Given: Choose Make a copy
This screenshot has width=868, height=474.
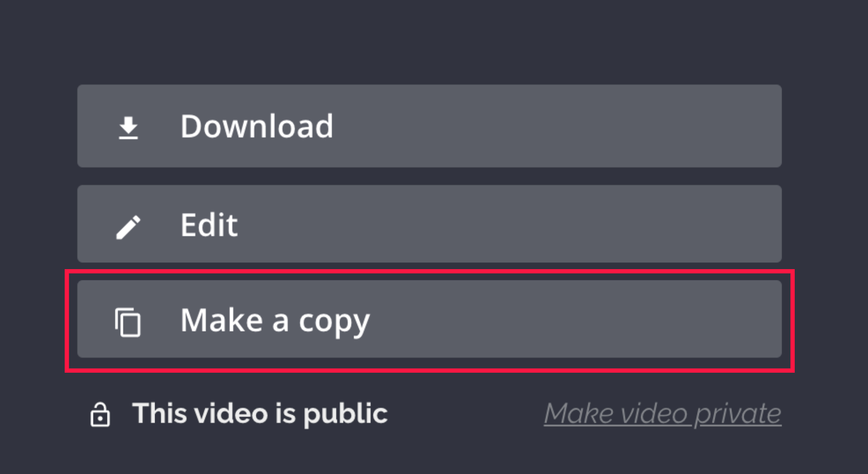Looking at the screenshot, I should coord(429,319).
